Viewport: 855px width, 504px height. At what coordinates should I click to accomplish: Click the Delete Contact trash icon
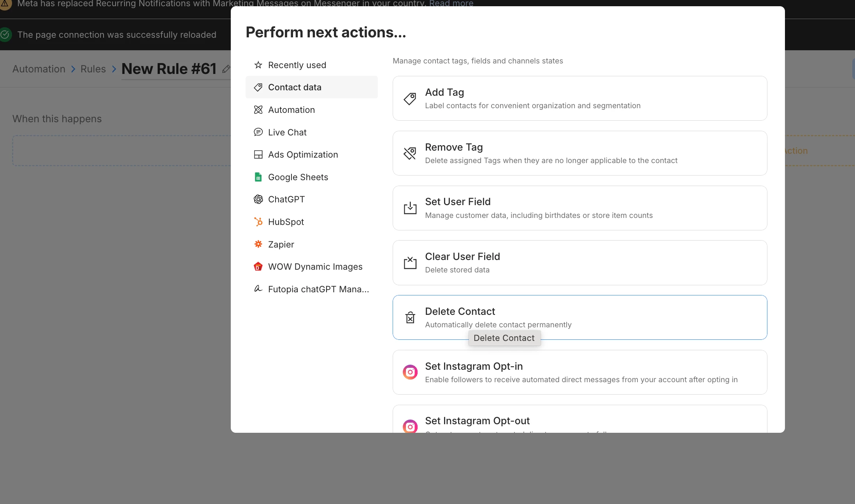(x=410, y=318)
